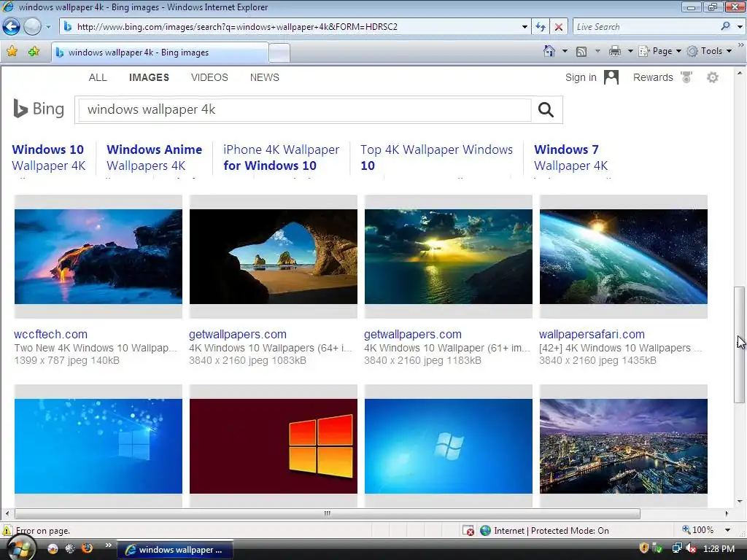Click the vertical scrollbar thumb
Screen dimensions: 747x560
click(x=740, y=345)
